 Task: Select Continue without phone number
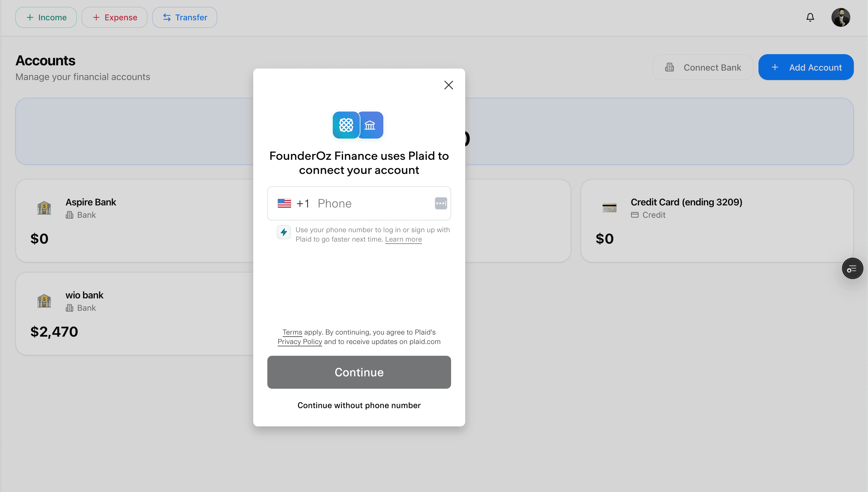click(359, 405)
